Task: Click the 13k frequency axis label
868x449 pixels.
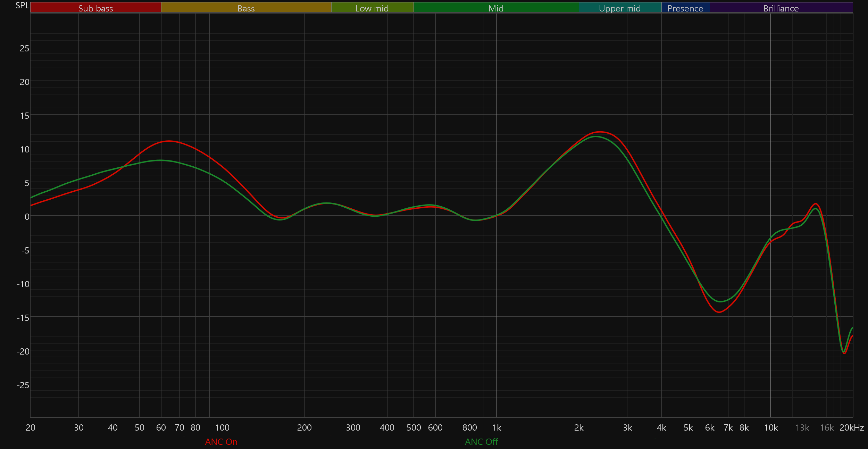Action: pos(802,427)
